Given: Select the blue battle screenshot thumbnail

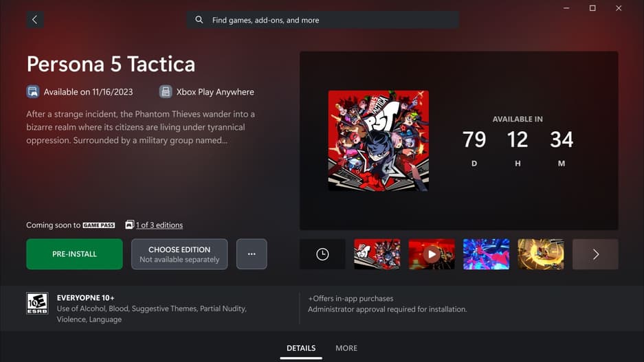Looking at the screenshot, I should 487,254.
